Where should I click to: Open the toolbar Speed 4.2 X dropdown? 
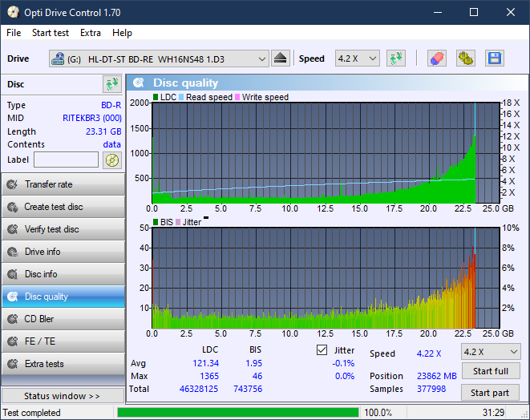(358, 59)
